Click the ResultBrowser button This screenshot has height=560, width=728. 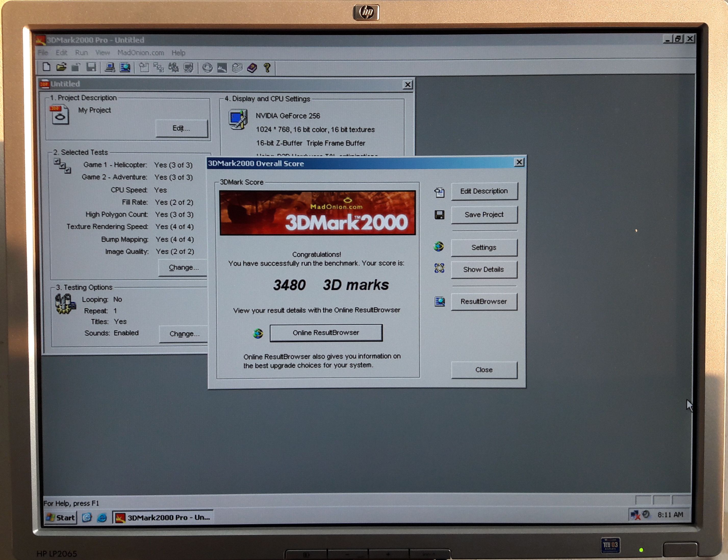click(484, 301)
